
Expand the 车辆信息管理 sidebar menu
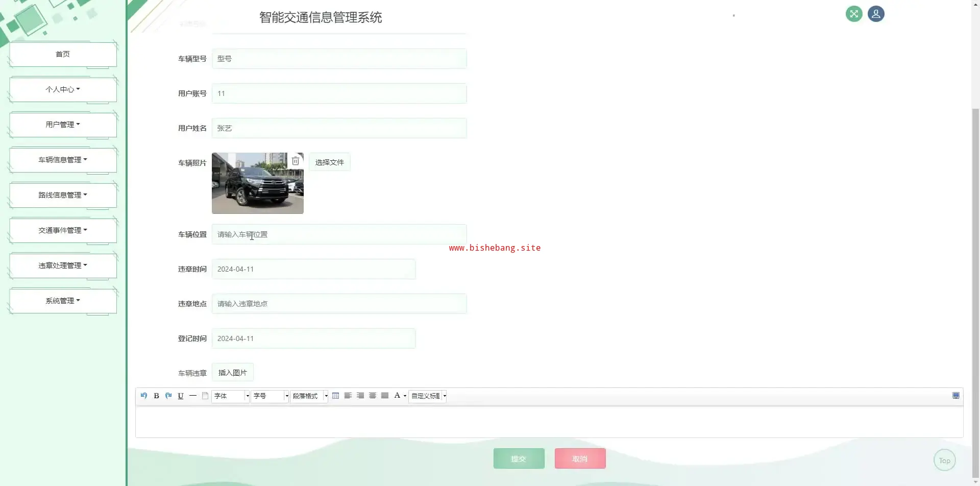coord(63,160)
